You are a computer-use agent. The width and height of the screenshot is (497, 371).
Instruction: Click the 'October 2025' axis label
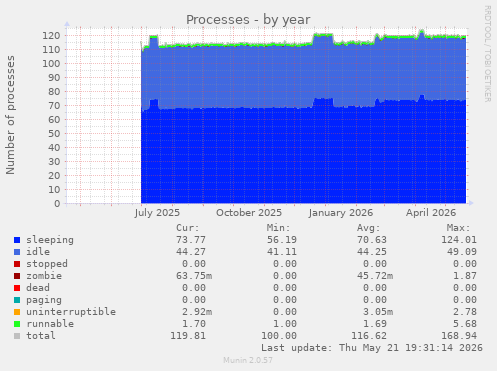tap(249, 213)
